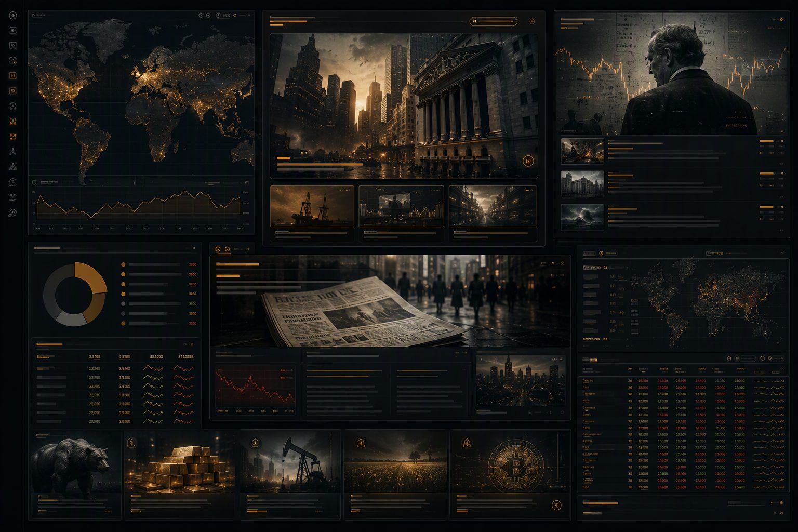
Task: Click the round orange button on the stock exchange image
Action: click(x=528, y=161)
